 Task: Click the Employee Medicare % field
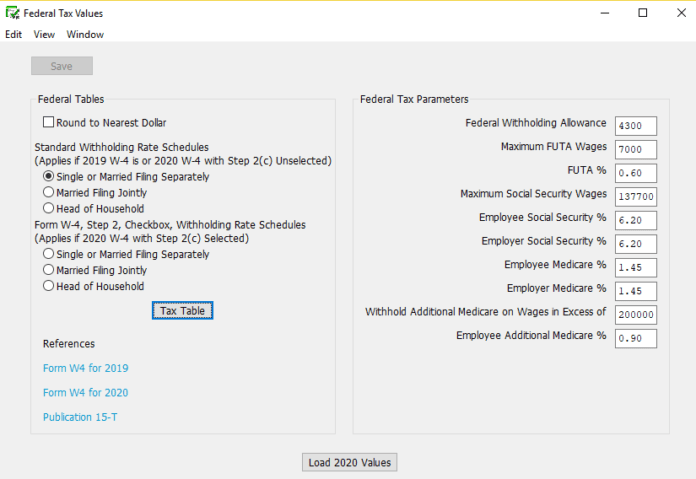pos(636,268)
